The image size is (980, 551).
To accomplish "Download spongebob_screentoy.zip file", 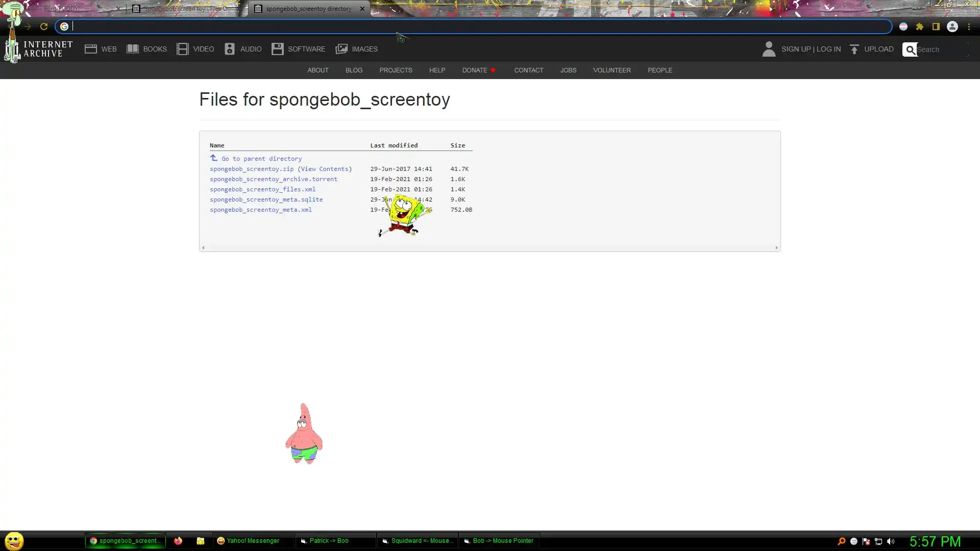I will tap(252, 169).
